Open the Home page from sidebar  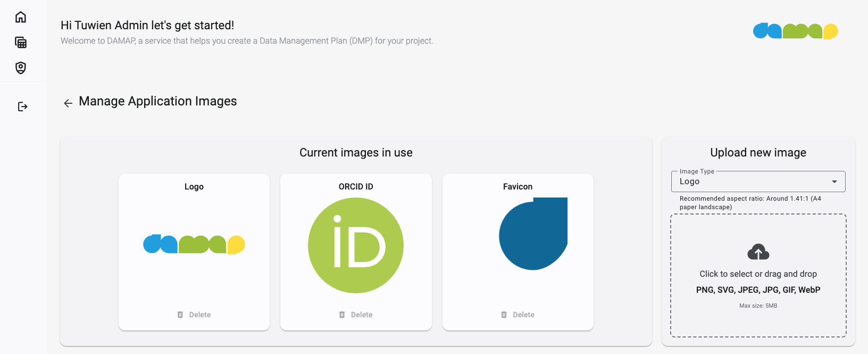[21, 17]
